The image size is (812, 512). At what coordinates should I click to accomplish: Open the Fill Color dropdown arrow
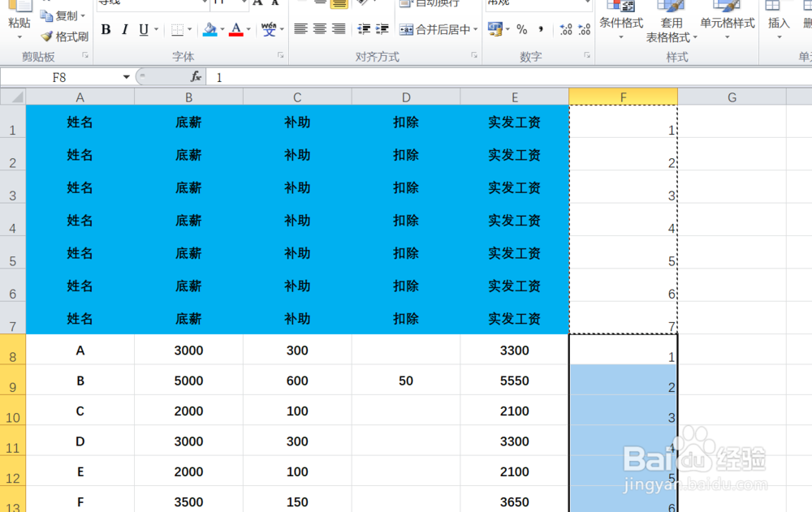[x=221, y=29]
